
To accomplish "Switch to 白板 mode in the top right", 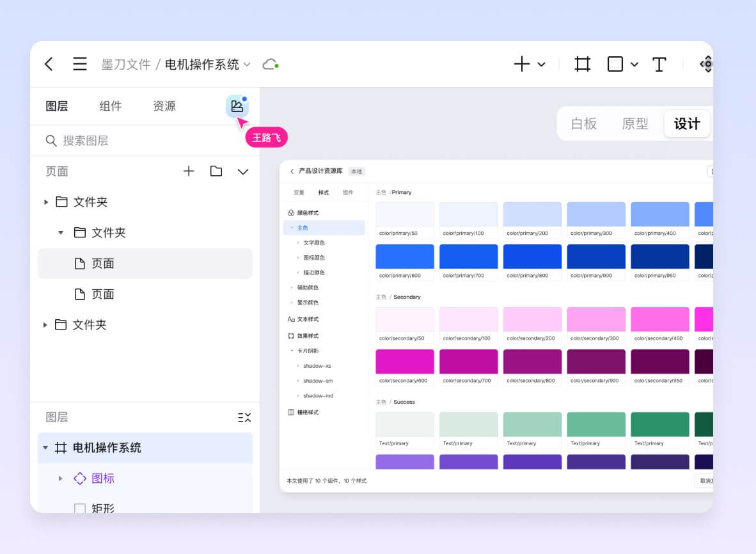I will tap(583, 123).
